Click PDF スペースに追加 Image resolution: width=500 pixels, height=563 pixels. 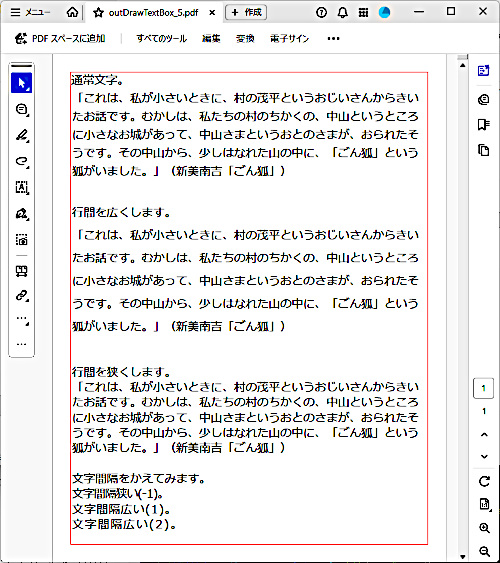60,38
